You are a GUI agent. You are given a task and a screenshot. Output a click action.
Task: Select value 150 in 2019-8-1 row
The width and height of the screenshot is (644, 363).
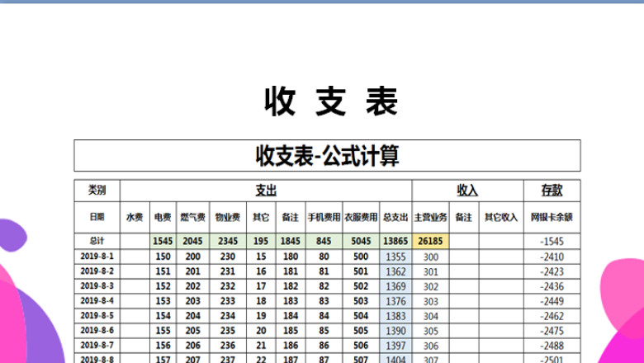[163, 257]
